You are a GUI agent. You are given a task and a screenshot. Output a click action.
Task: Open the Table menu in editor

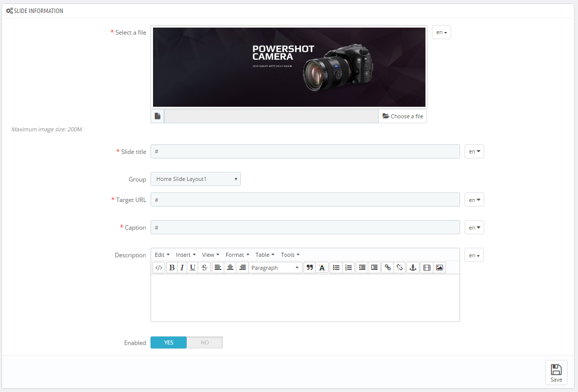[x=265, y=255]
